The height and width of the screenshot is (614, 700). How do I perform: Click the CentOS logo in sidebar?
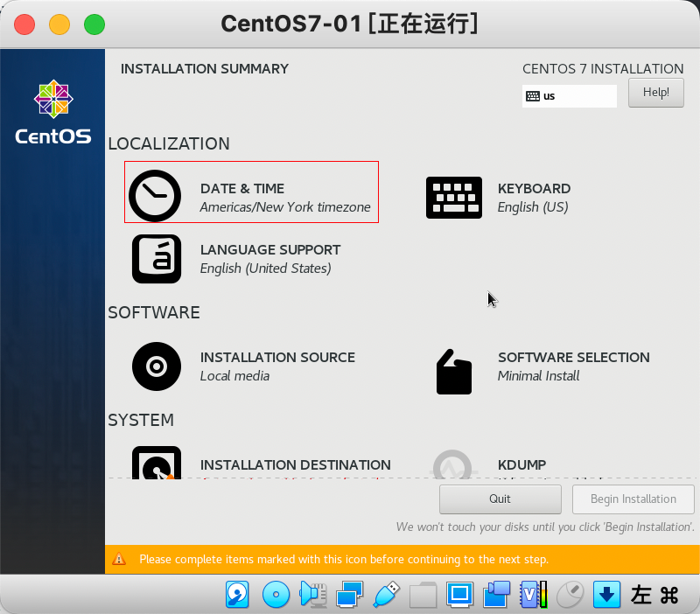pos(53,112)
